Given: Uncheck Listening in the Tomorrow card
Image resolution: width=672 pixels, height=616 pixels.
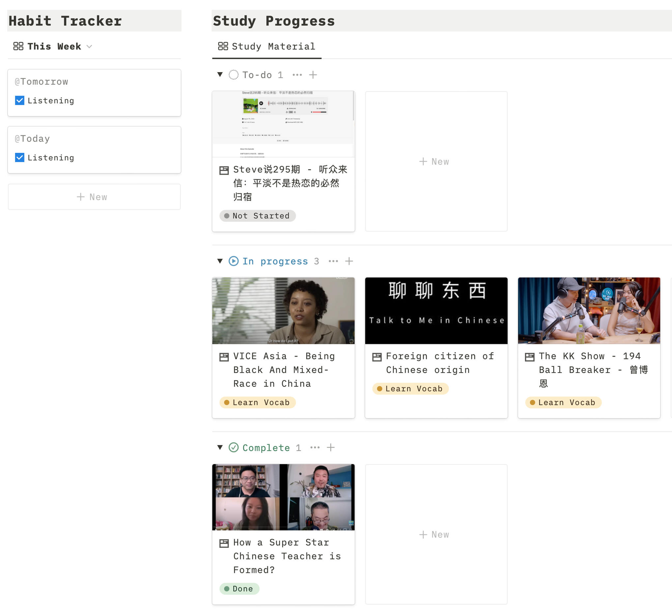Looking at the screenshot, I should pos(20,101).
